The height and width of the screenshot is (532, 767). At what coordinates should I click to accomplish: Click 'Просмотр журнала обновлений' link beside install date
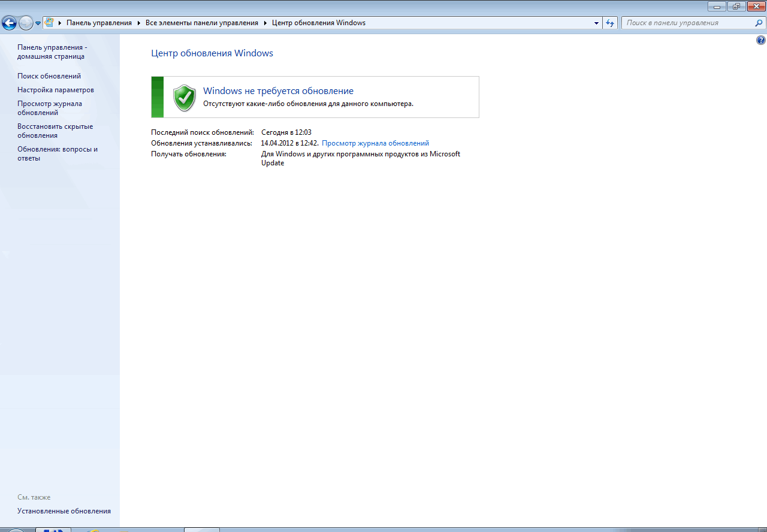[x=376, y=143]
